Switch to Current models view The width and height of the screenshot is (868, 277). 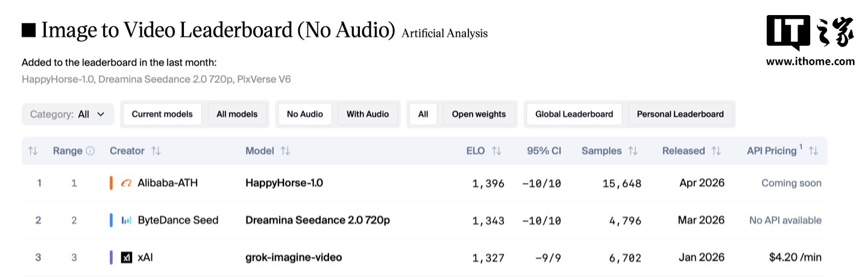click(162, 114)
